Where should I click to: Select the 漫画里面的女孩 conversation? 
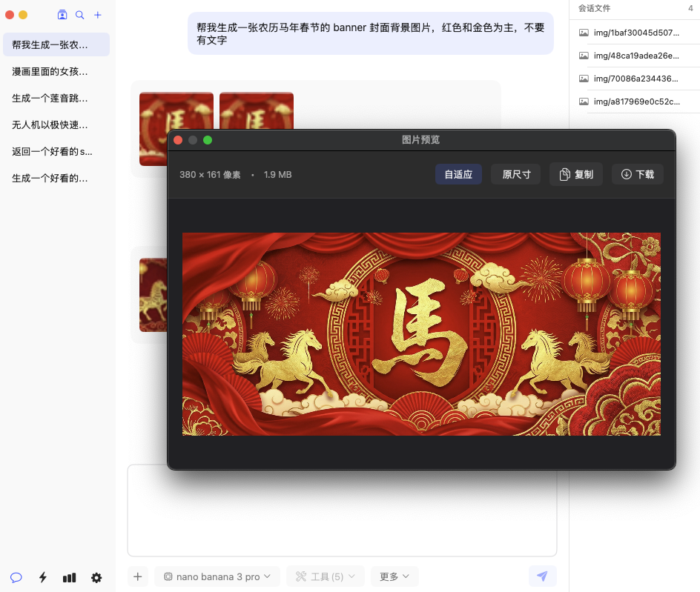point(50,72)
